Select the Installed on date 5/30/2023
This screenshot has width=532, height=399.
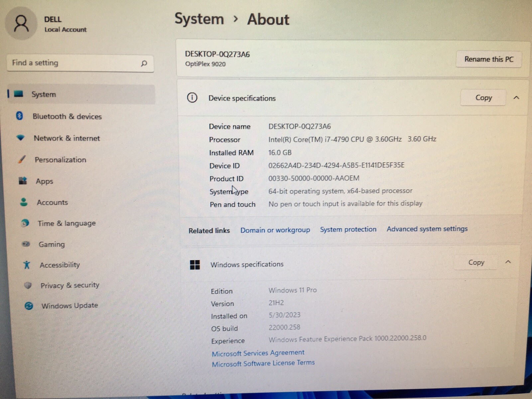pyautogui.click(x=284, y=315)
